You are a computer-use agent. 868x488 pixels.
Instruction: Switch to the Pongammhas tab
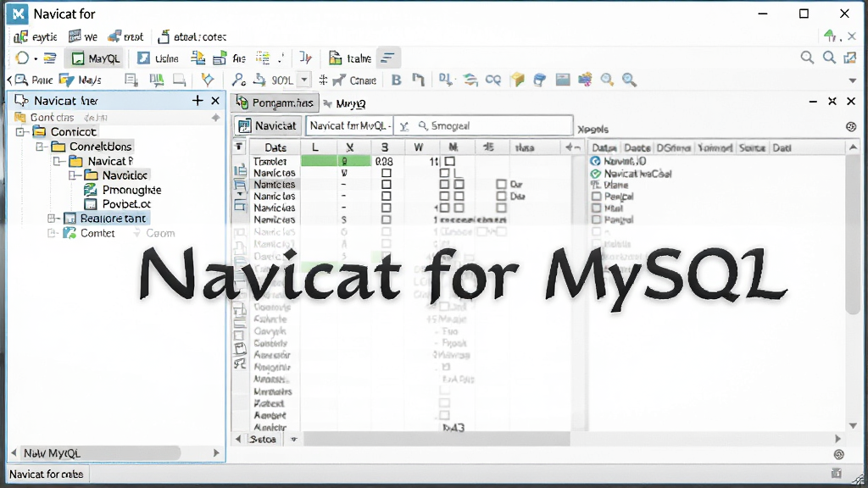click(x=275, y=103)
